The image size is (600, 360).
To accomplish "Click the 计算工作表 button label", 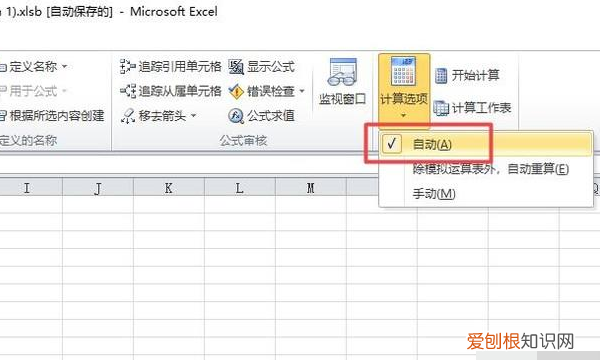I will pos(482,108).
